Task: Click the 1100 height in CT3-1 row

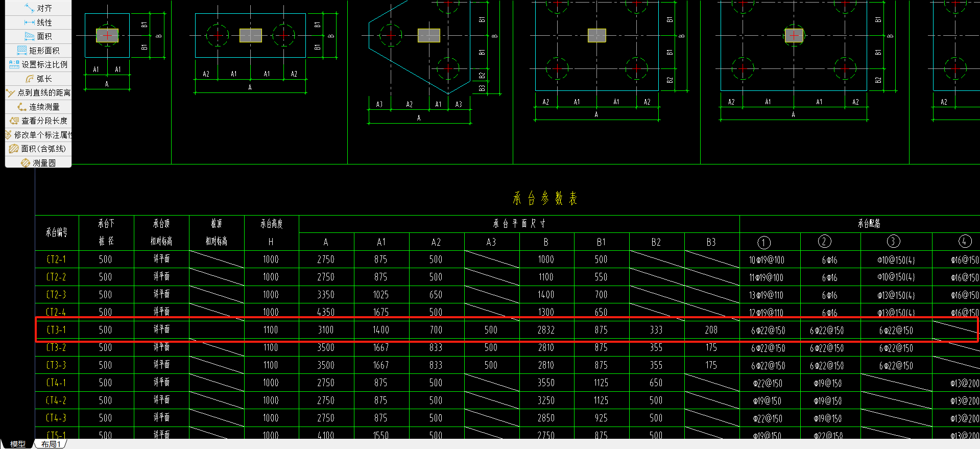Action: point(271,330)
